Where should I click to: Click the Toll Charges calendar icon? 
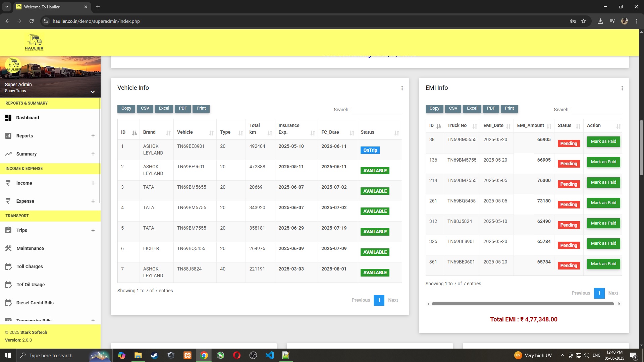coord(8,266)
